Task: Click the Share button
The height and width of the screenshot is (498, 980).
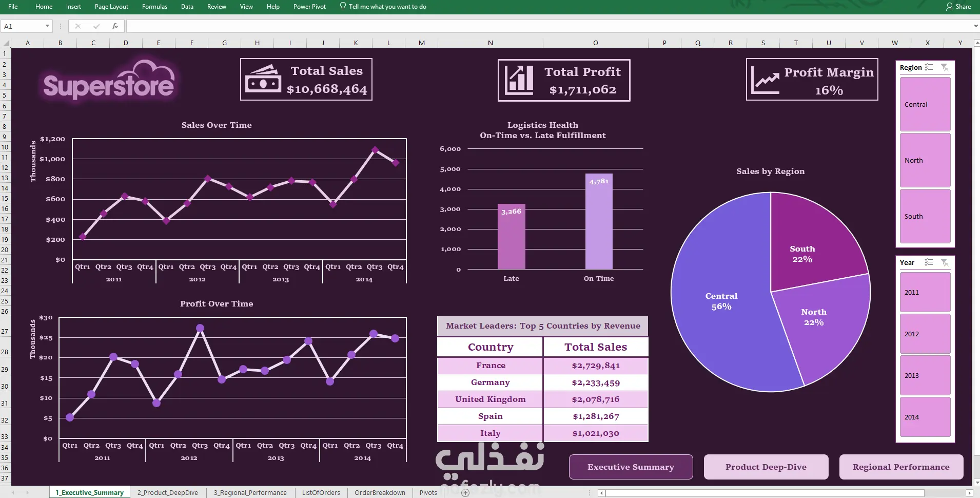Action: tap(958, 7)
